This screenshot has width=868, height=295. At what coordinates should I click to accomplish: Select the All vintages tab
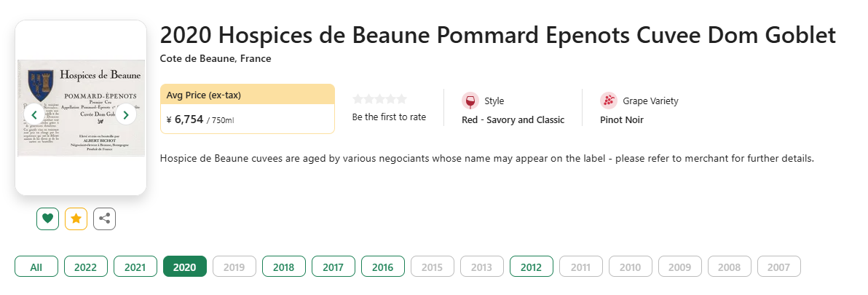(36, 266)
